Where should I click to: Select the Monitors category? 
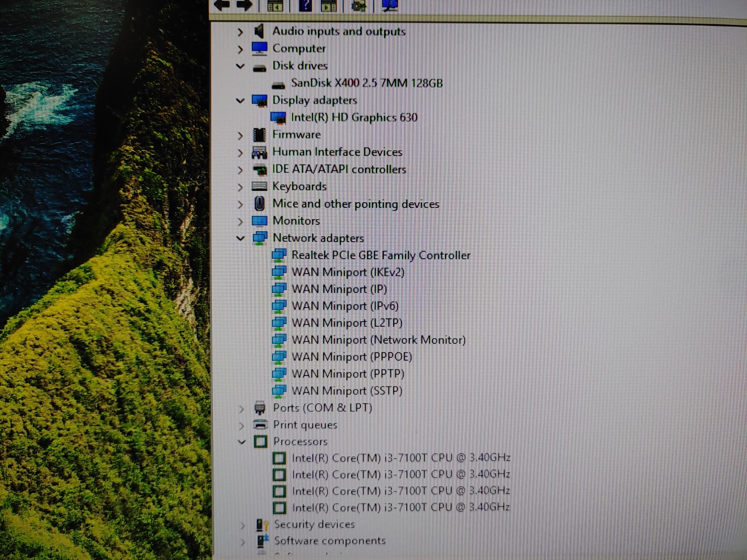[x=296, y=221]
